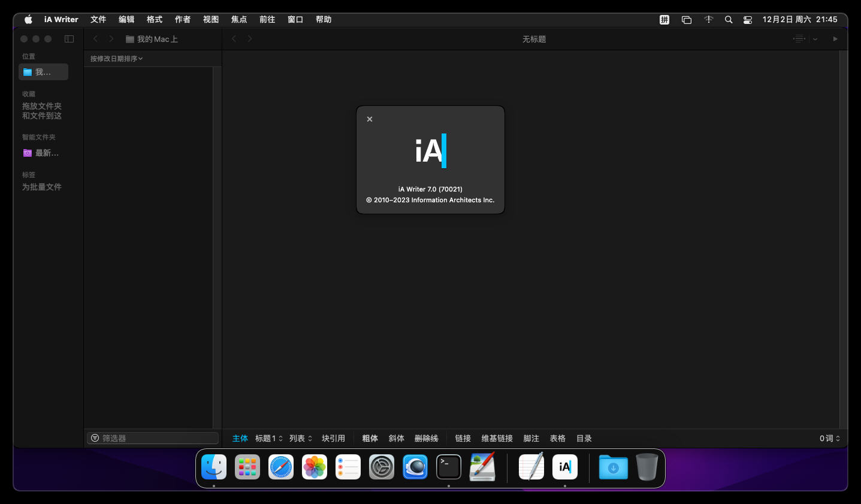Close the iA Writer about dialog
The image size is (861, 504).
pyautogui.click(x=370, y=119)
